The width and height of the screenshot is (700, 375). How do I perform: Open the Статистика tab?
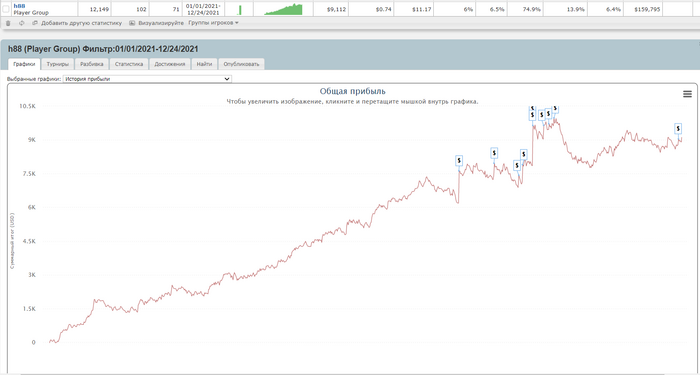(x=129, y=64)
